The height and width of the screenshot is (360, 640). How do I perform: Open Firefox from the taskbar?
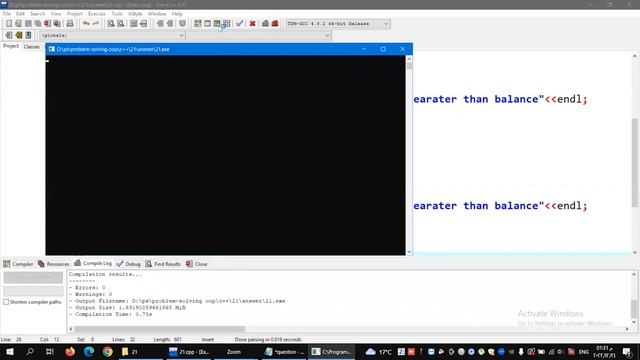70,351
